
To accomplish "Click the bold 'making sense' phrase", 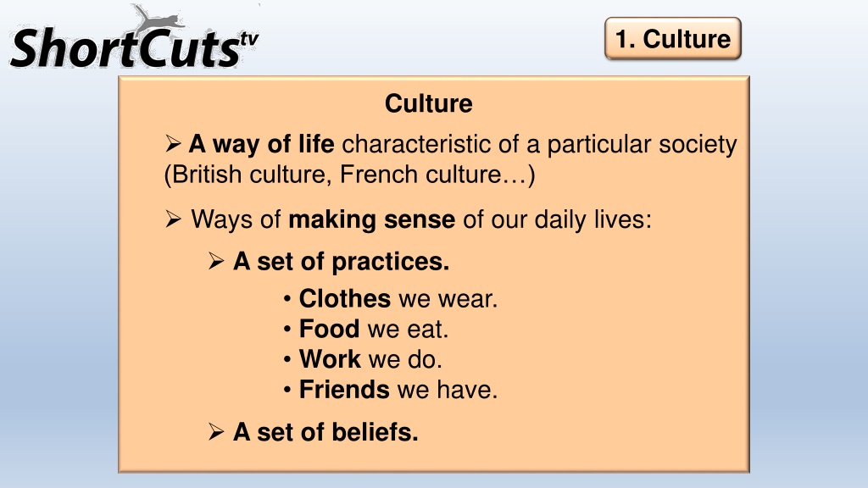I will pyautogui.click(x=371, y=219).
